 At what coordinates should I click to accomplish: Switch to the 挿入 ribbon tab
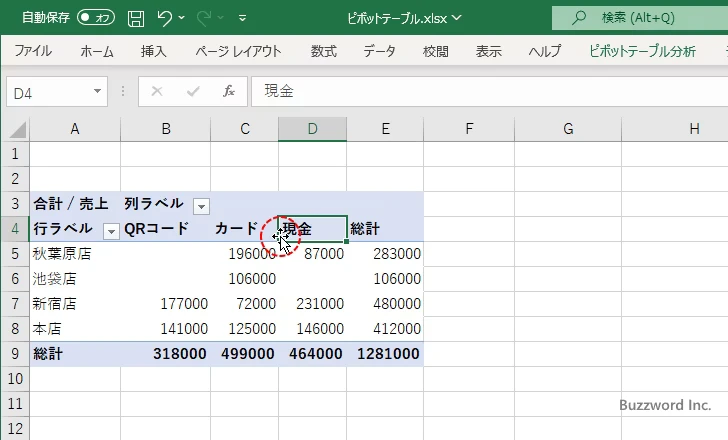pyautogui.click(x=154, y=51)
